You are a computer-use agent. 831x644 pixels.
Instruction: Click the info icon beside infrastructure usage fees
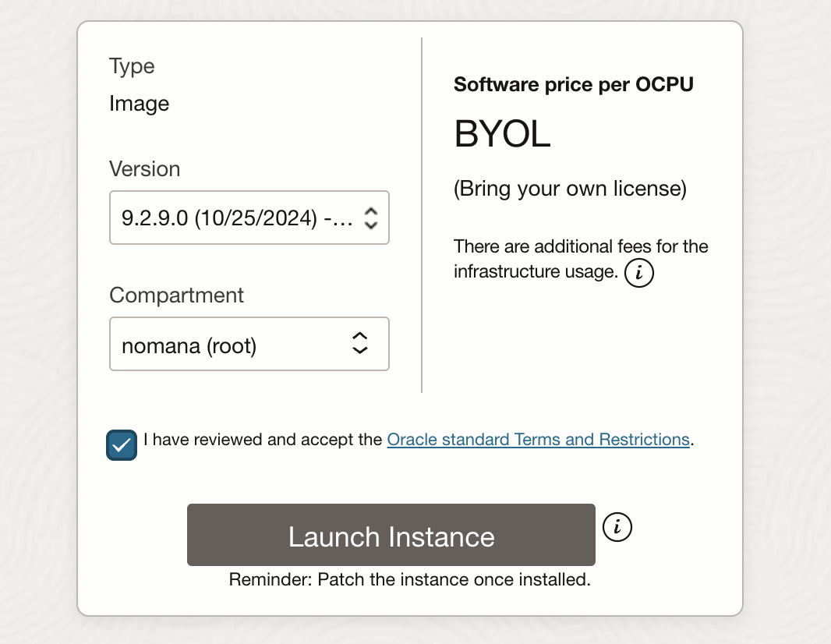click(639, 273)
